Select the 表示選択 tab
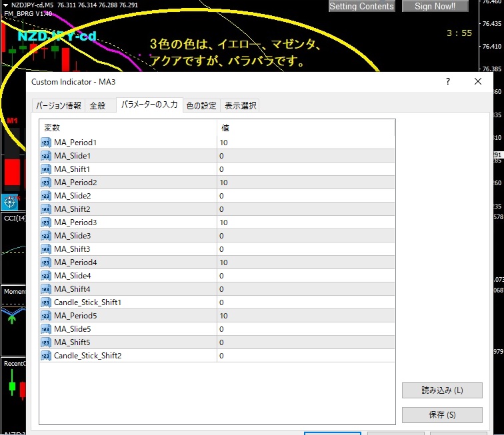The width and height of the screenshot is (504, 435). (x=239, y=105)
